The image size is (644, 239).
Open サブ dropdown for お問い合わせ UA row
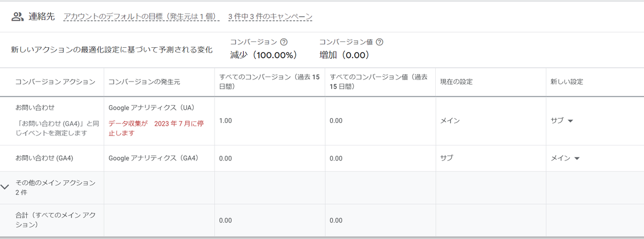point(562,121)
